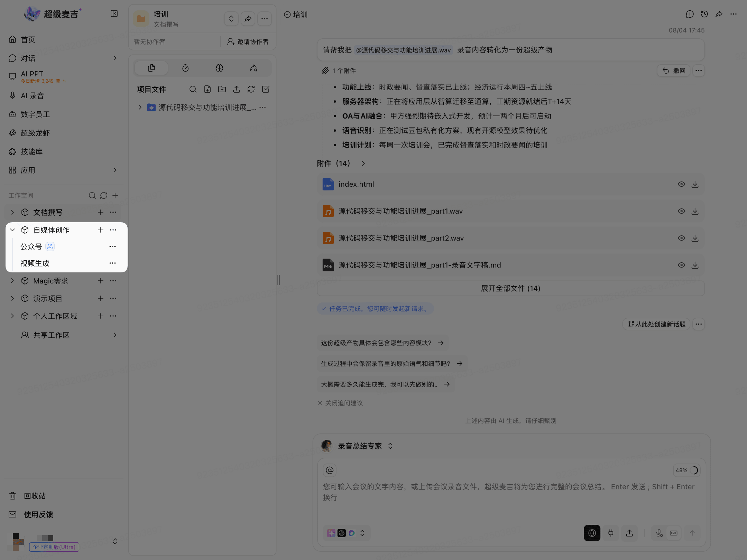Add a new workspace with plus icon
This screenshot has width=747, height=560.
click(115, 196)
